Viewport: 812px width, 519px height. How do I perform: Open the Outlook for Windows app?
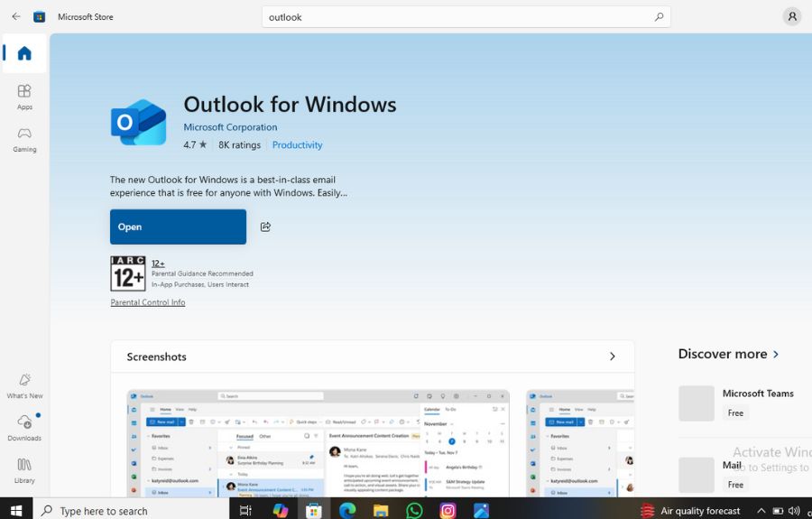(x=178, y=227)
